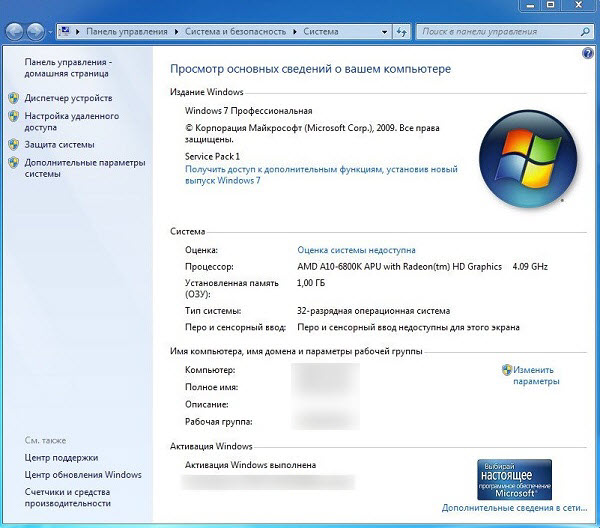
Task: Minimize the System window
Action: click(x=530, y=5)
